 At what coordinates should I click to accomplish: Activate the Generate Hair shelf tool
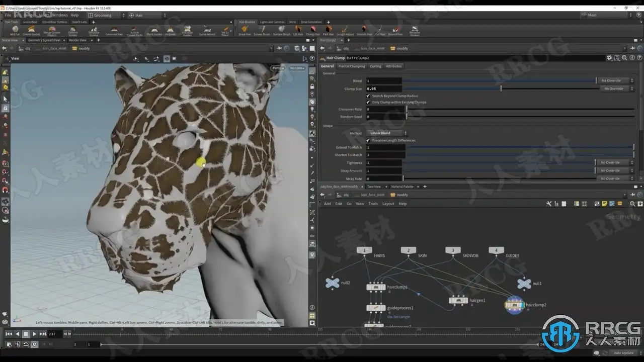click(114, 31)
